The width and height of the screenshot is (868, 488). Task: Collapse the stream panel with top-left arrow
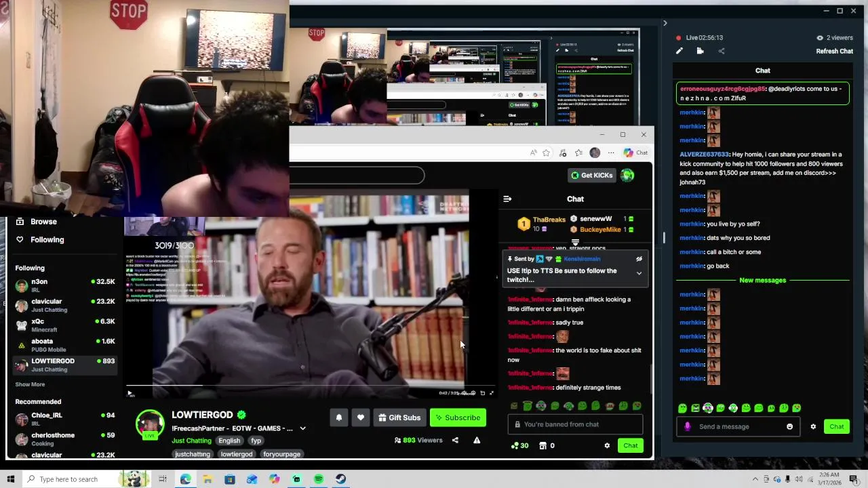pos(665,23)
